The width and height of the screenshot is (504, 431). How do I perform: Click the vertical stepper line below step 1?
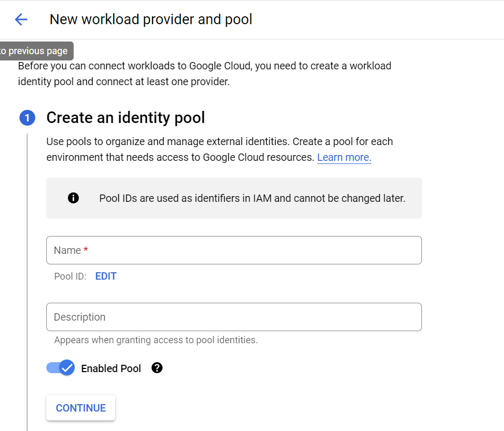pos(27,263)
